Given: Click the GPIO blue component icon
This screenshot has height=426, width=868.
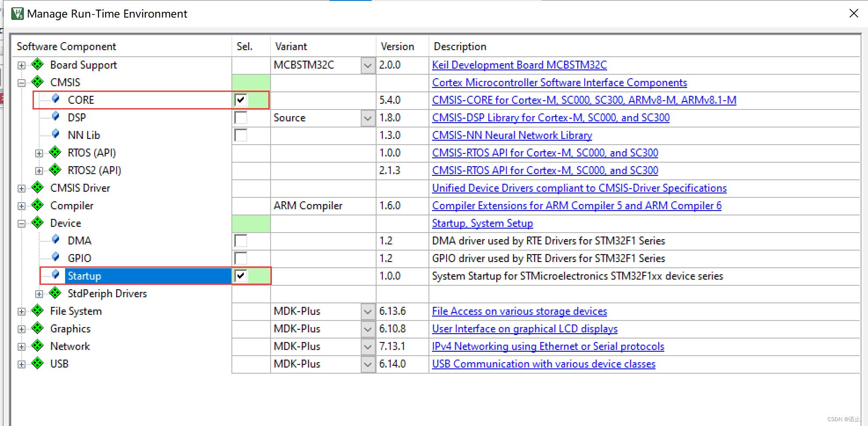Looking at the screenshot, I should pos(55,257).
